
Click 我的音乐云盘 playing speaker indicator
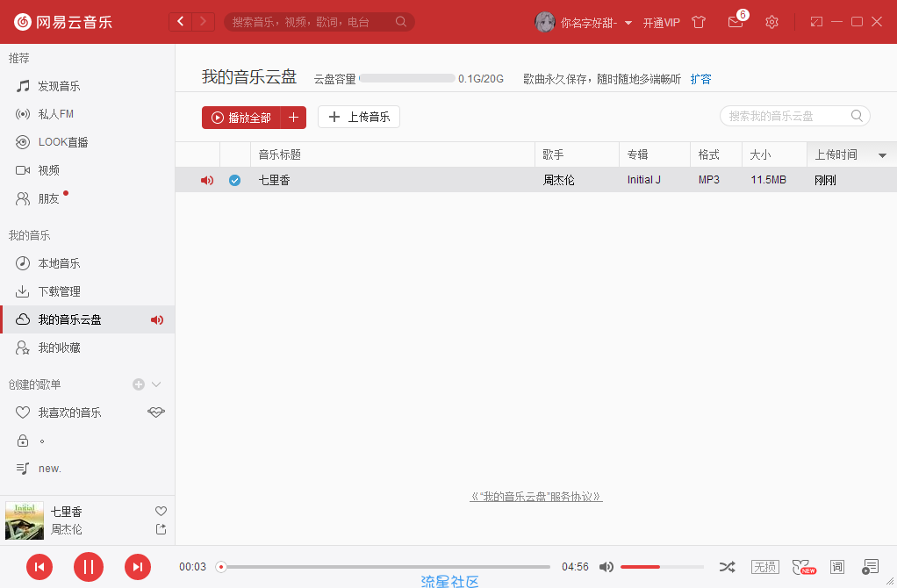click(x=157, y=319)
